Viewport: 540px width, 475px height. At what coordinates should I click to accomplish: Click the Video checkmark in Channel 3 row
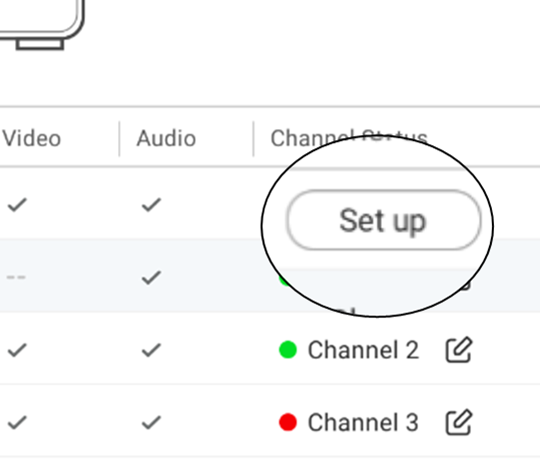[17, 422]
